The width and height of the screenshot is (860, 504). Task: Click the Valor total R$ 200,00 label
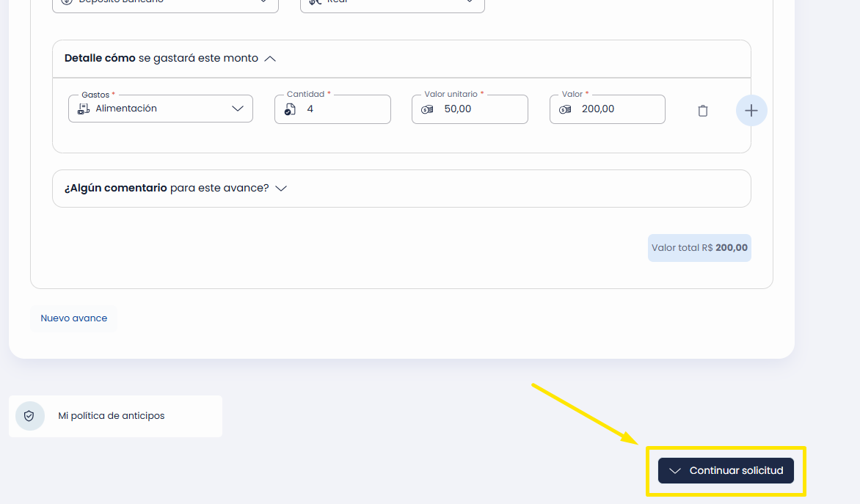[699, 248]
